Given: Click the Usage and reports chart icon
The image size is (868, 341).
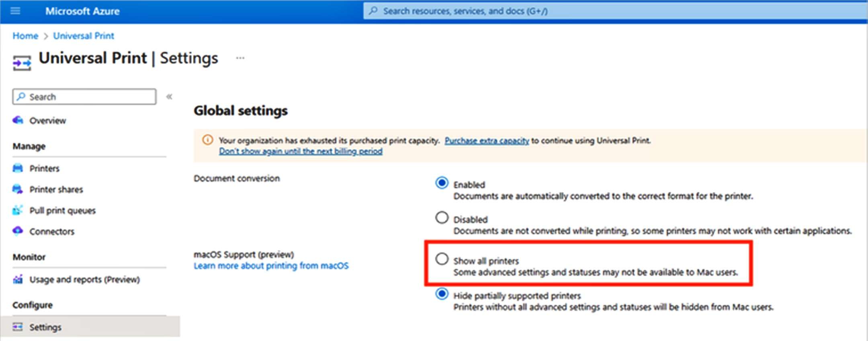Looking at the screenshot, I should tap(18, 279).
